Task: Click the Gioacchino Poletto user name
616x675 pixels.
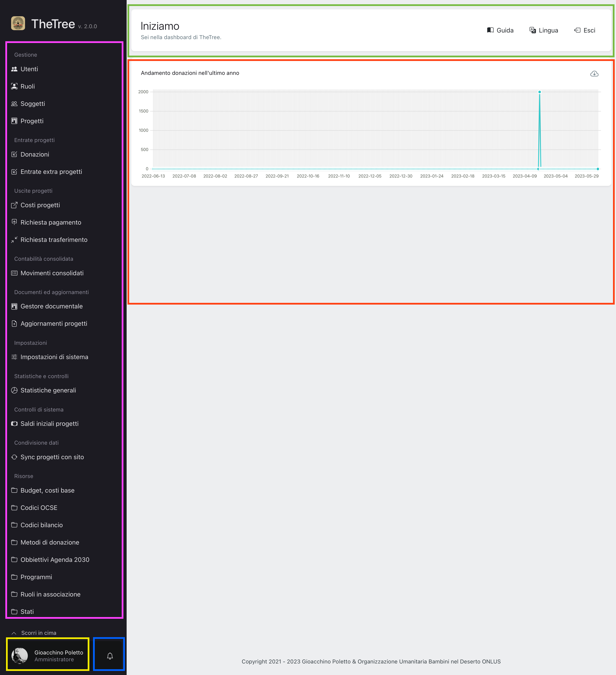Action: [x=59, y=653]
